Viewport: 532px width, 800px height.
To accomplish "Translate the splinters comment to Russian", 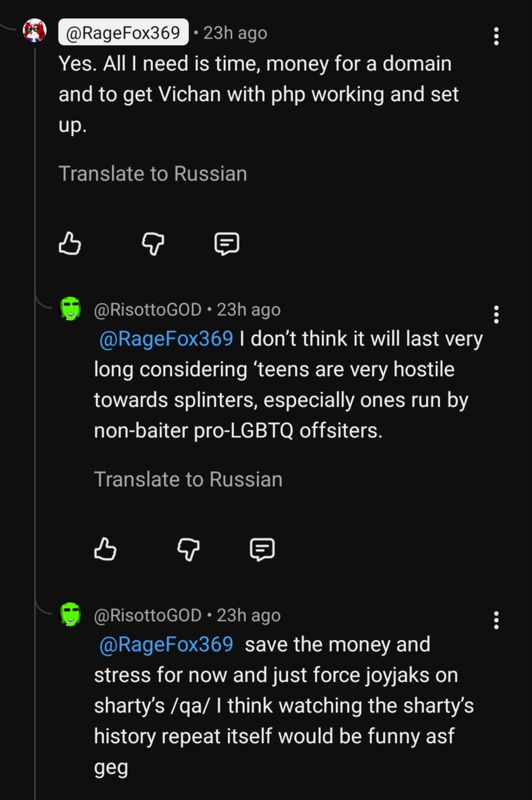I will coord(188,479).
